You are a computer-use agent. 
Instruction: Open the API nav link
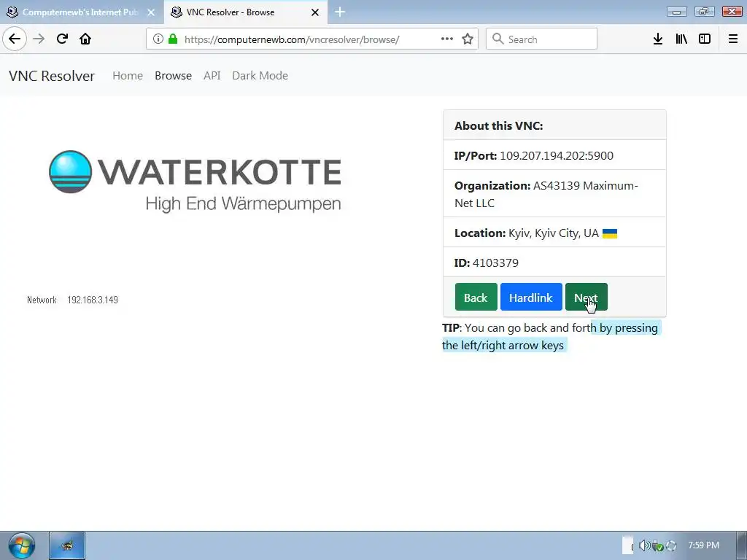pos(212,76)
